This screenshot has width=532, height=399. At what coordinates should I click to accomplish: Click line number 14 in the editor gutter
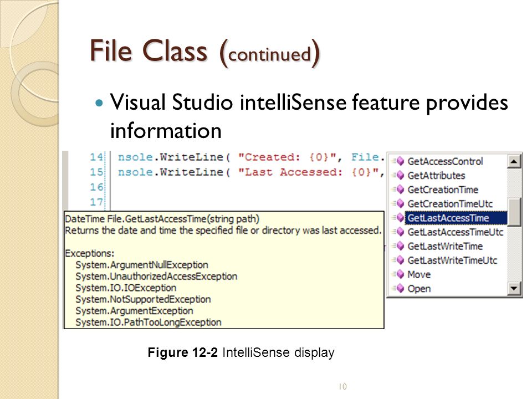tap(96, 157)
